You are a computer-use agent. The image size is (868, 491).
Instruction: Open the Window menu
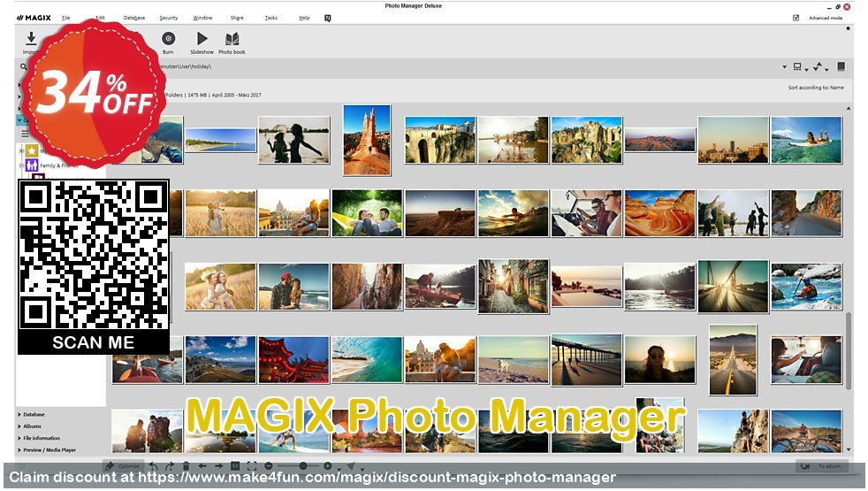pyautogui.click(x=202, y=18)
